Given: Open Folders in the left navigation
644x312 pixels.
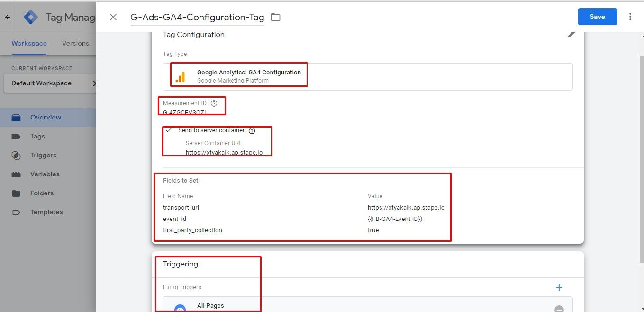Looking at the screenshot, I should 42,193.
